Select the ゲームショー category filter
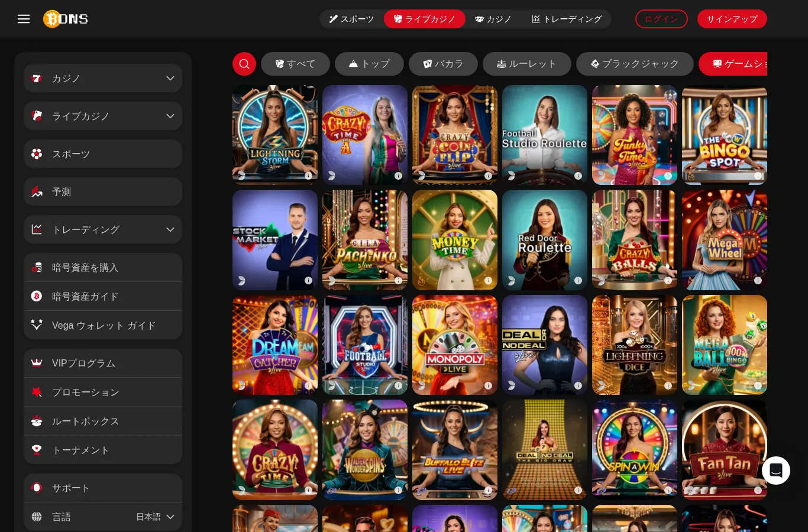The height and width of the screenshot is (532, 808). click(733, 64)
